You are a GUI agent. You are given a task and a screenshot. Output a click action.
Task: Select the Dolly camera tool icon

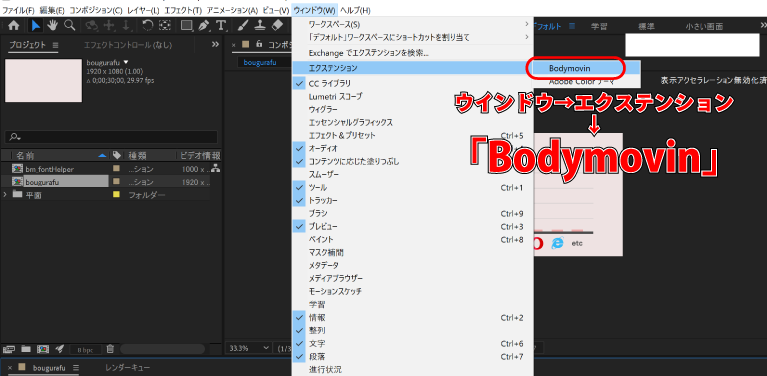[126, 25]
